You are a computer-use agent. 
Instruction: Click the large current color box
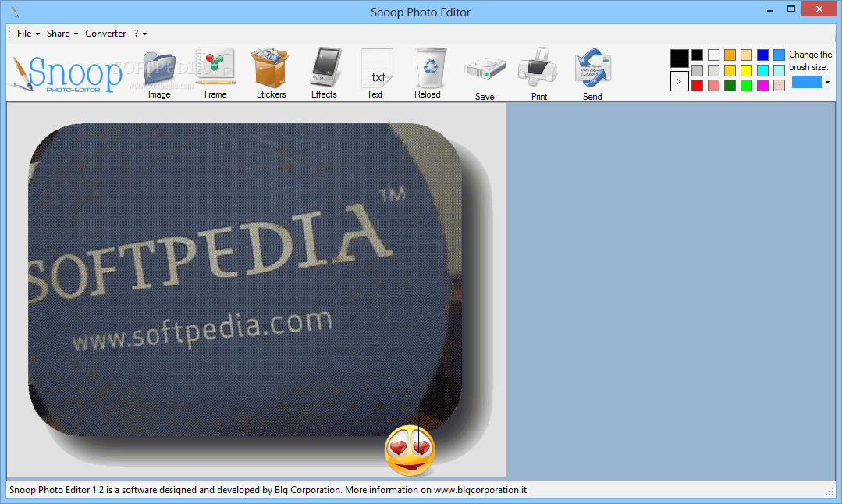coord(679,59)
